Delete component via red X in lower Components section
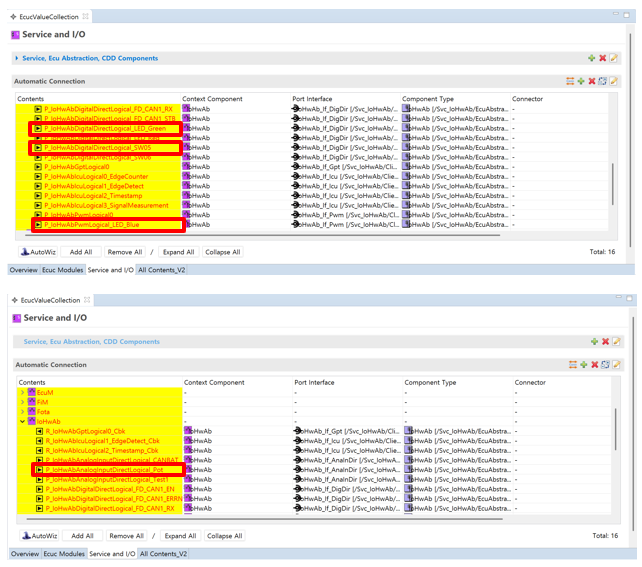 click(x=605, y=341)
